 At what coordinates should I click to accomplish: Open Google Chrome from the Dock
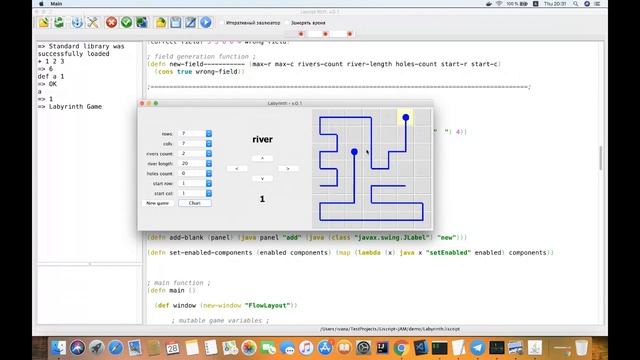pos(401,348)
